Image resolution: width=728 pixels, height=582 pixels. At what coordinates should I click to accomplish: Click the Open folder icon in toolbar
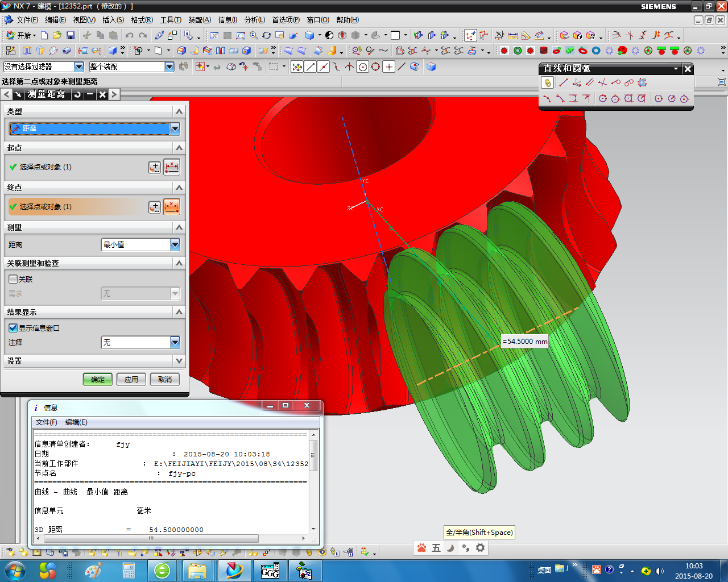(57, 35)
